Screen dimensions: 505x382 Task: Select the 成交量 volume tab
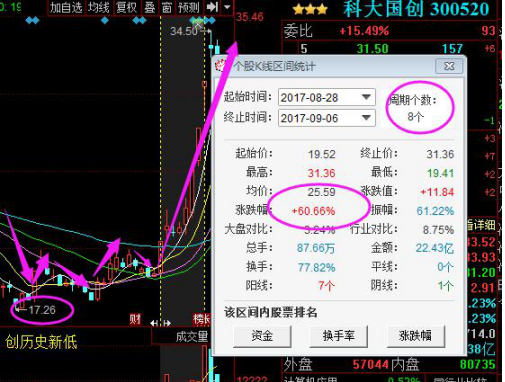pyautogui.click(x=192, y=336)
